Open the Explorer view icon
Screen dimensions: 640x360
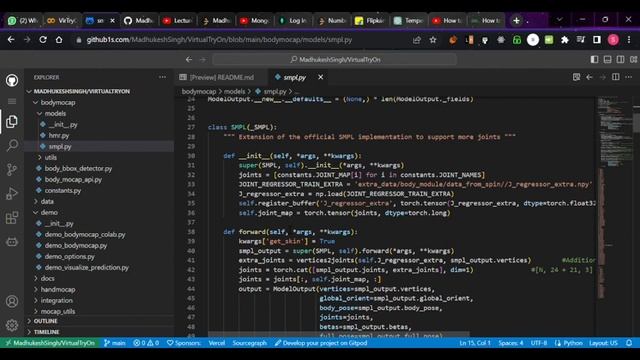(12, 122)
